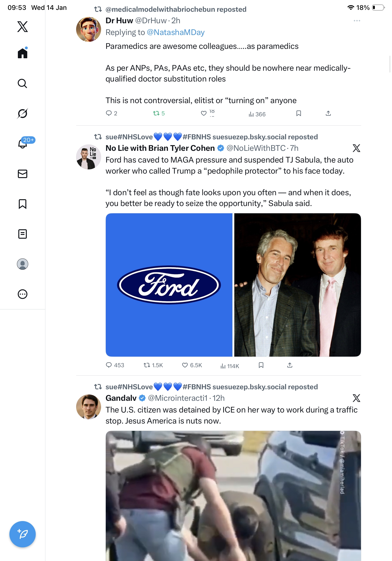Reply to Dr Huw's post
Image resolution: width=392 pixels, height=561 pixels.
pos(109,113)
